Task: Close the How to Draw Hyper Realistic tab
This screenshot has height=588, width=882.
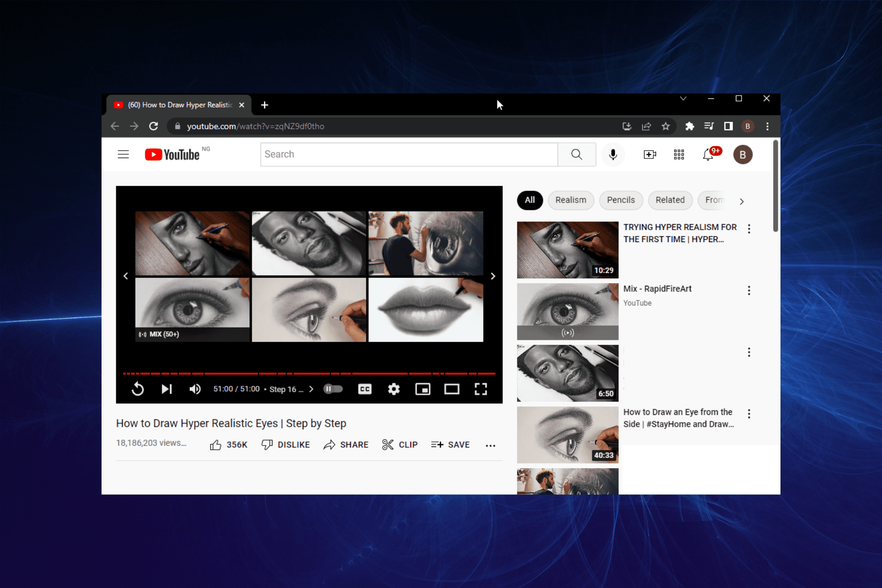Action: [242, 105]
